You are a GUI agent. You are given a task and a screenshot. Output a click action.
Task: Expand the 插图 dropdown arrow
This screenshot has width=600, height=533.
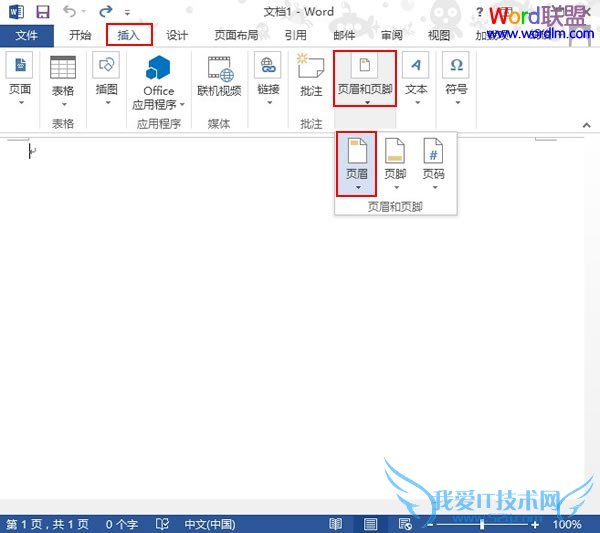108,103
